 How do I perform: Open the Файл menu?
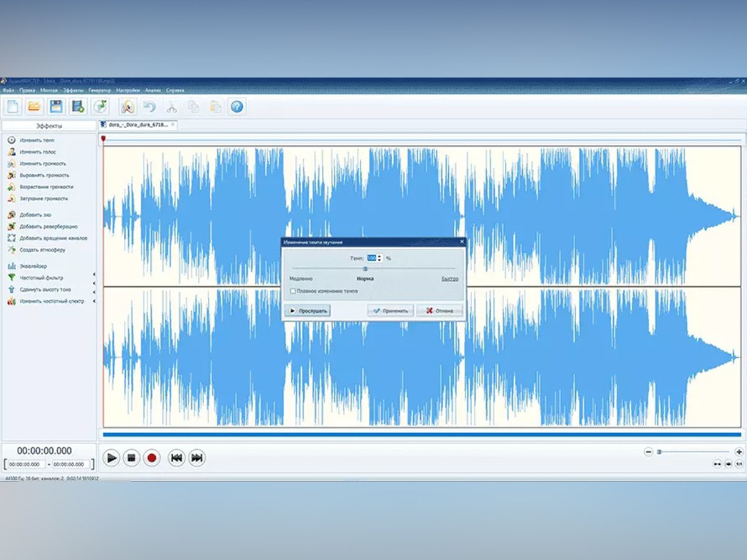pos(7,91)
